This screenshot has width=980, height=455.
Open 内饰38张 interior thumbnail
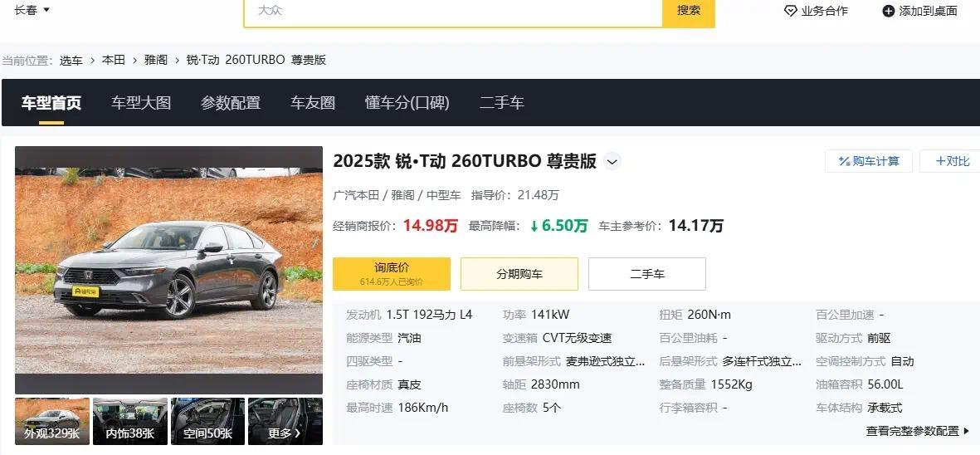click(130, 421)
